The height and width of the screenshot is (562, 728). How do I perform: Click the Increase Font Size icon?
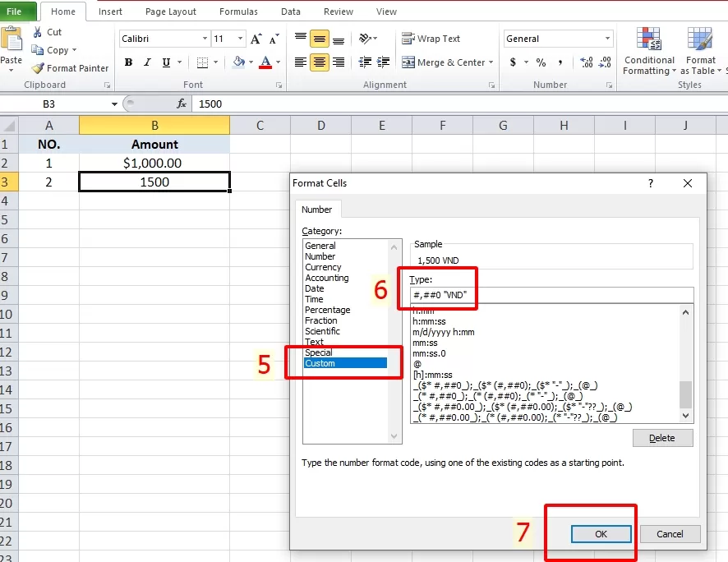[x=256, y=39]
